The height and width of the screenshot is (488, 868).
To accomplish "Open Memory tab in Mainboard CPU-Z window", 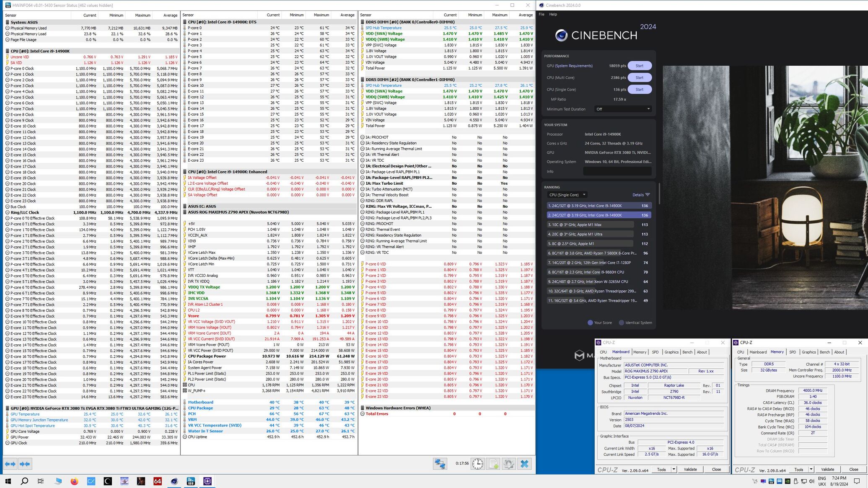I will click(640, 352).
